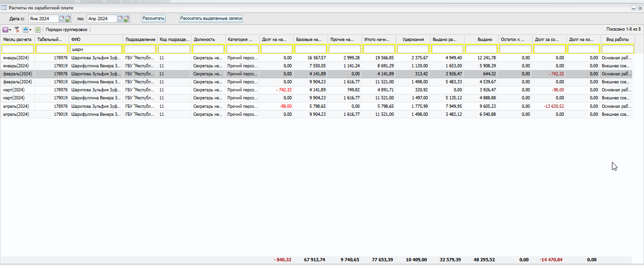Click the end date field Апр 2024

coord(101,19)
